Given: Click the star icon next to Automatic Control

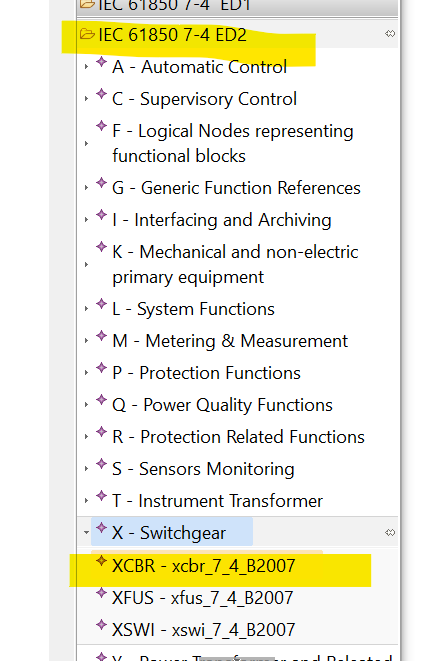Looking at the screenshot, I should [x=101, y=62].
